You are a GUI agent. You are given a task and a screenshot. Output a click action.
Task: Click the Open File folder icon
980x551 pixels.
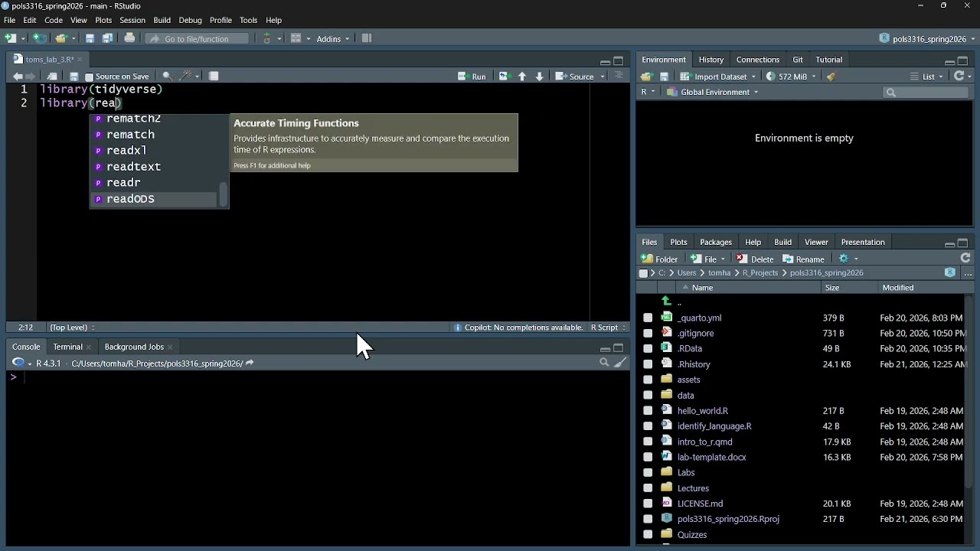coord(61,38)
